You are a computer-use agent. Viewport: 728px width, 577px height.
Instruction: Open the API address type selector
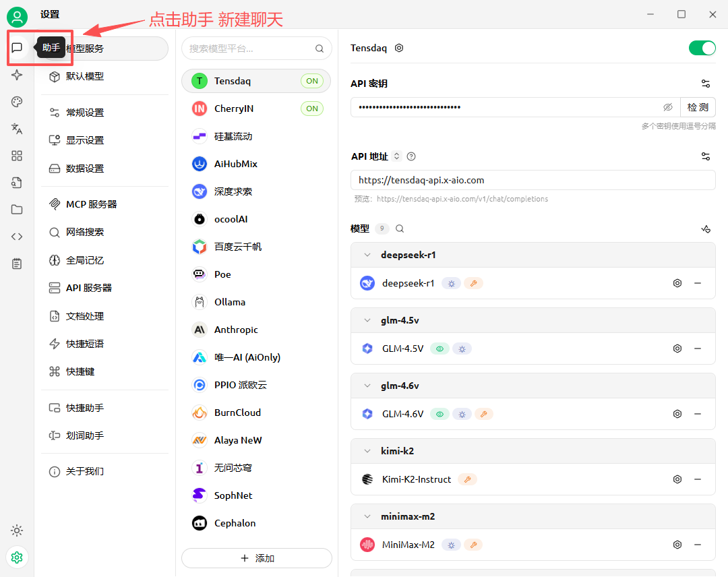pos(396,156)
